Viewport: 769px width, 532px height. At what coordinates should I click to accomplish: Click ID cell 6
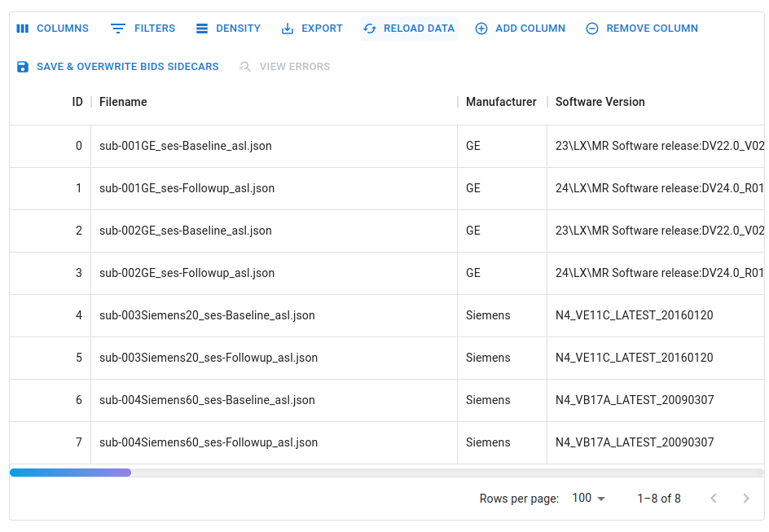50,400
